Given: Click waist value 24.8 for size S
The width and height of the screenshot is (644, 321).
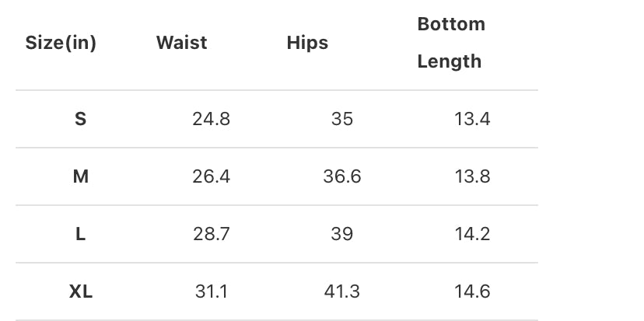Looking at the screenshot, I should (x=211, y=119).
